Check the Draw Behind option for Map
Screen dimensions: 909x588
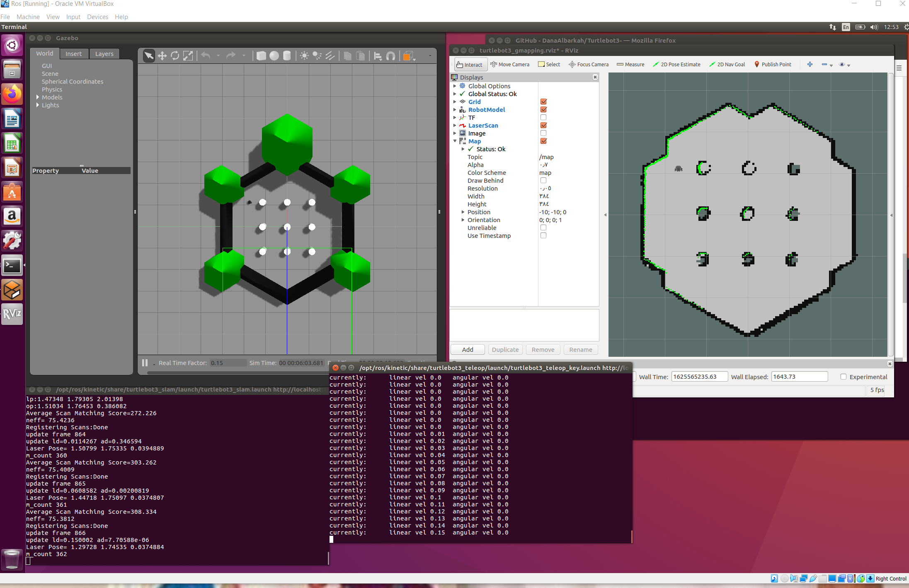click(x=543, y=180)
